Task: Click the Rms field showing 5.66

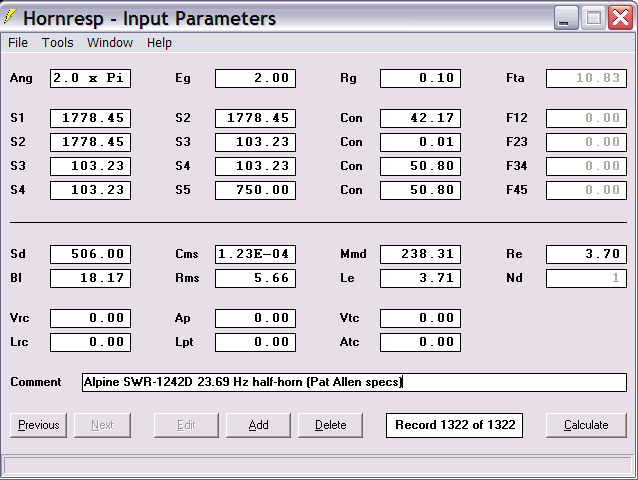Action: (x=256, y=278)
